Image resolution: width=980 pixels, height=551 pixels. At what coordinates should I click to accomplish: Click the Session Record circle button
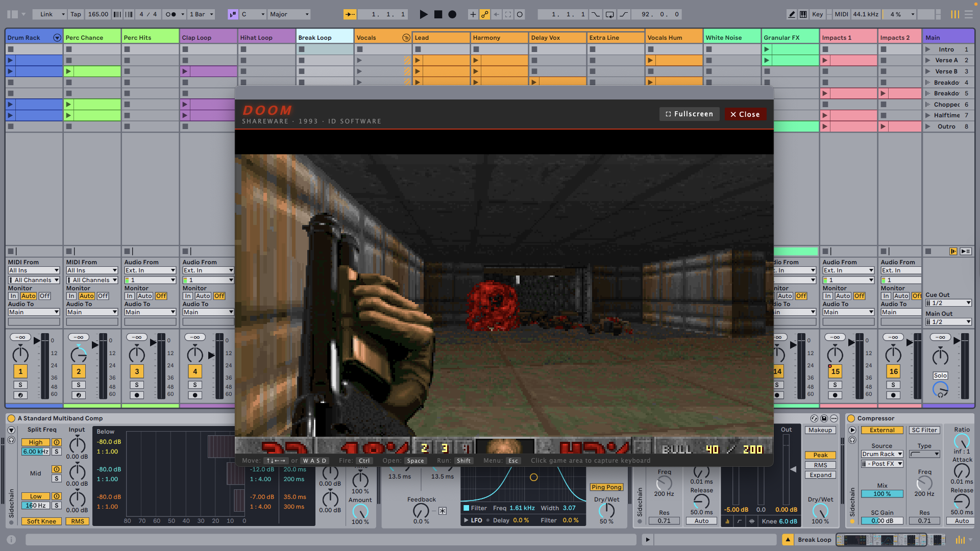click(x=520, y=14)
